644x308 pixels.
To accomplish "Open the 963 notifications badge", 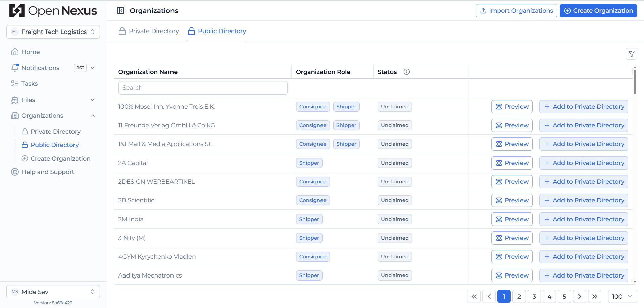I will pyautogui.click(x=80, y=68).
